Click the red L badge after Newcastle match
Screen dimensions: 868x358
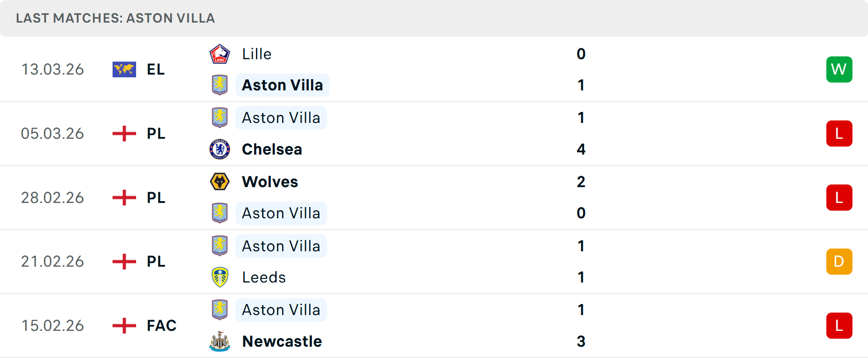(839, 325)
